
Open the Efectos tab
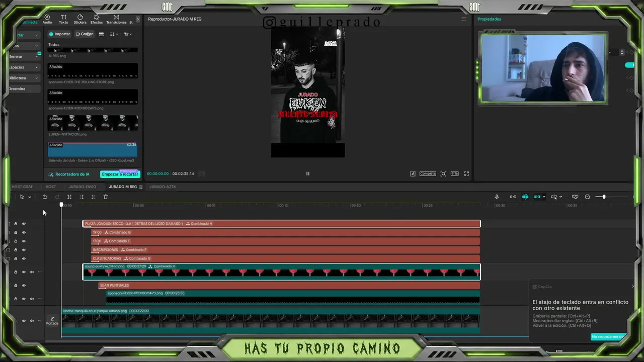point(97,19)
